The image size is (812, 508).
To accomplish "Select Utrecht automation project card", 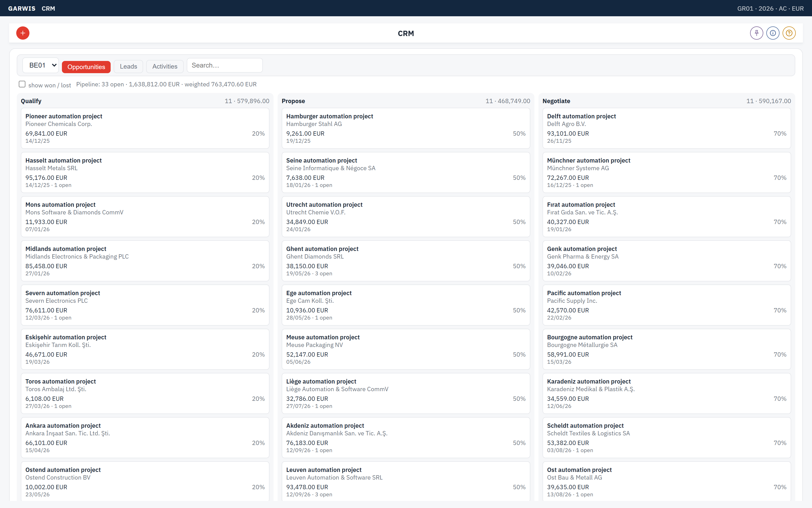I will (x=406, y=216).
